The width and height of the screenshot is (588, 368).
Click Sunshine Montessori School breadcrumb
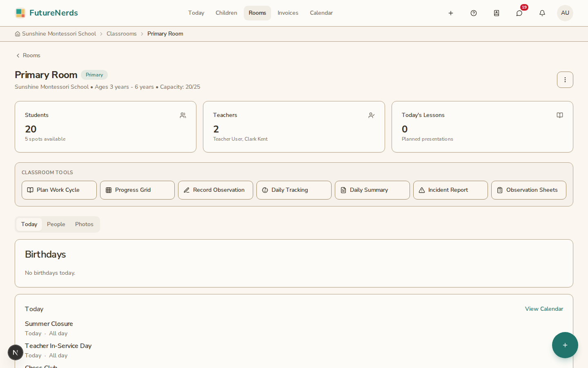click(x=59, y=34)
